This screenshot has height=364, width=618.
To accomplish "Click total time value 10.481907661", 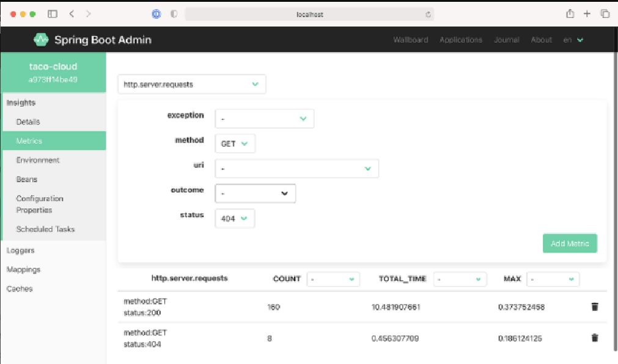I will [x=395, y=307].
